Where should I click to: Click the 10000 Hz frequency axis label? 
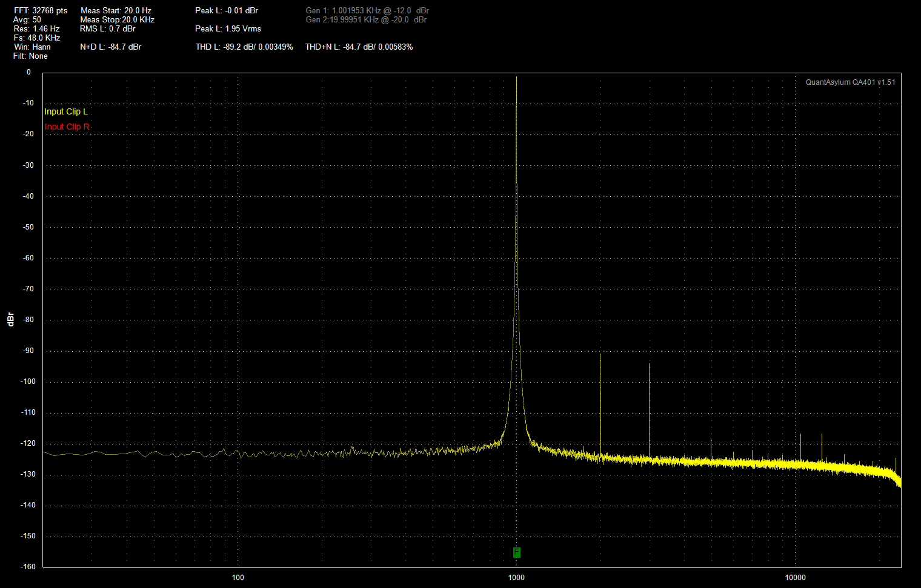coord(796,578)
